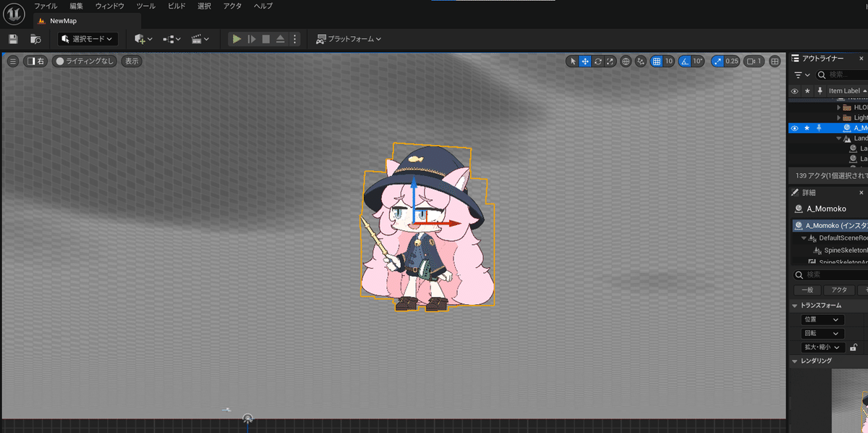The height and width of the screenshot is (433, 868).
Task: Change view mode via ライティングなし button
Action: pyautogui.click(x=85, y=62)
